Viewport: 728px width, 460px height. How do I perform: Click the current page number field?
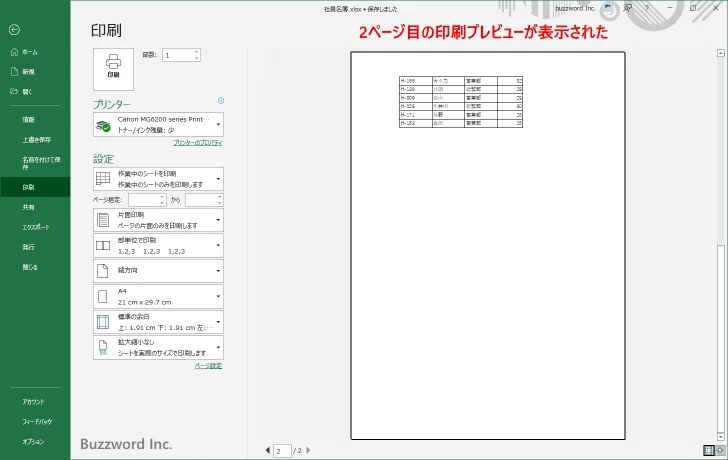282,451
